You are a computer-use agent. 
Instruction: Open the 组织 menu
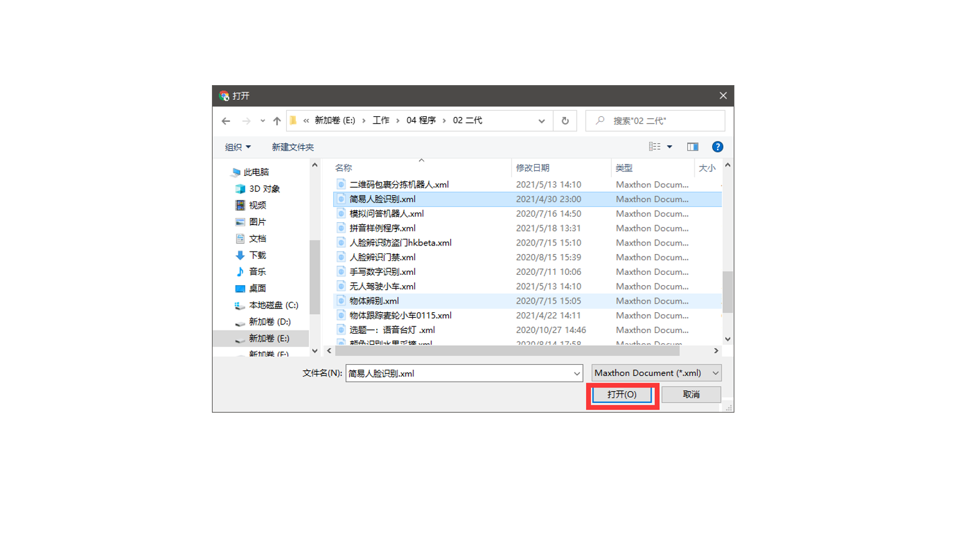pos(238,148)
